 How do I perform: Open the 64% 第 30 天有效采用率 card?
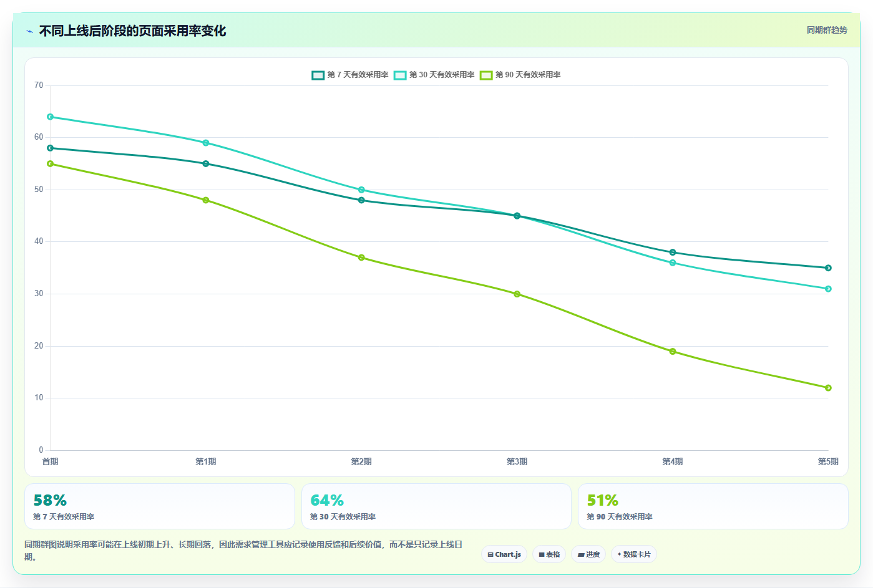436,506
